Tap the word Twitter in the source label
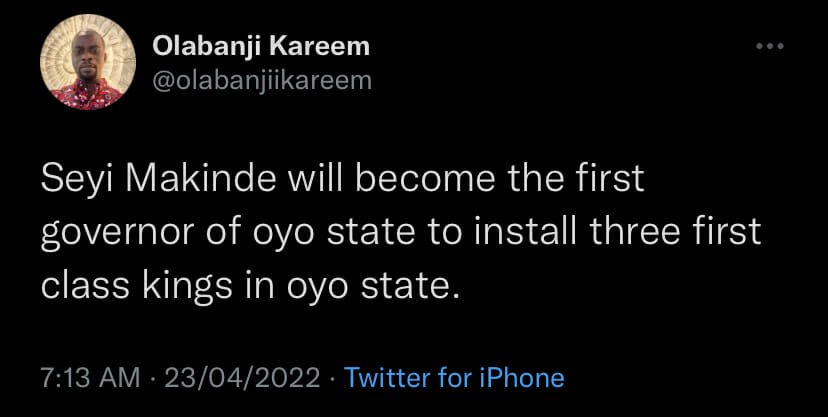This screenshot has height=417, width=828. tap(386, 378)
